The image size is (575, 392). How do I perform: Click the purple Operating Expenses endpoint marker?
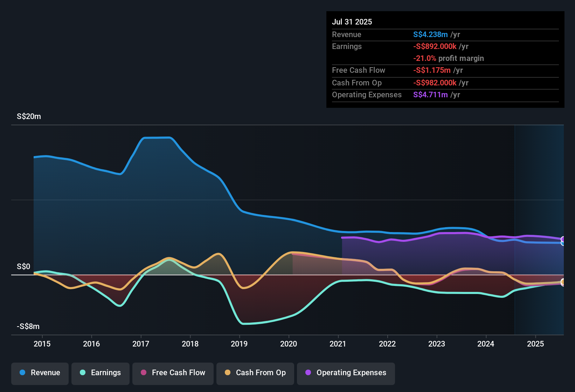pos(563,239)
